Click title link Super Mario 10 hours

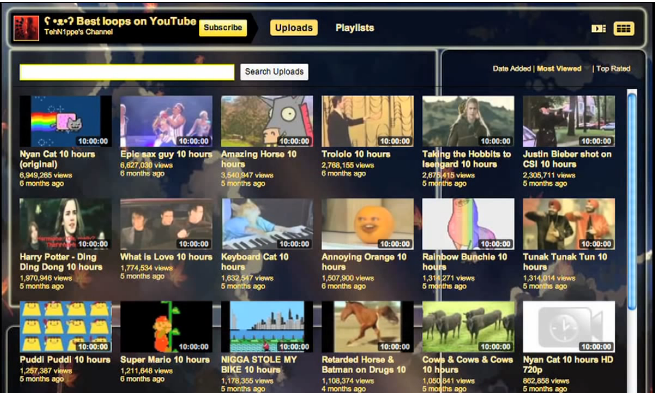click(165, 360)
